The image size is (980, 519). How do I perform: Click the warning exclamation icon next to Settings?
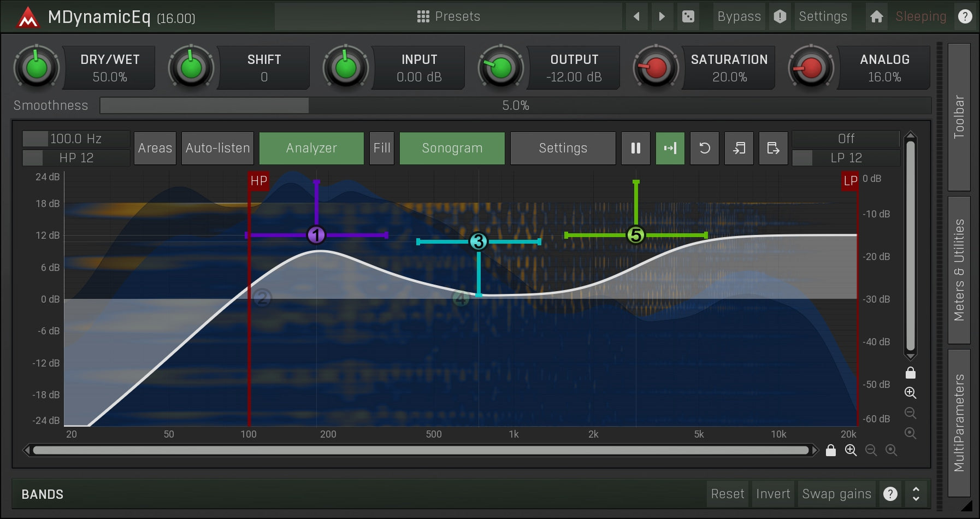780,16
